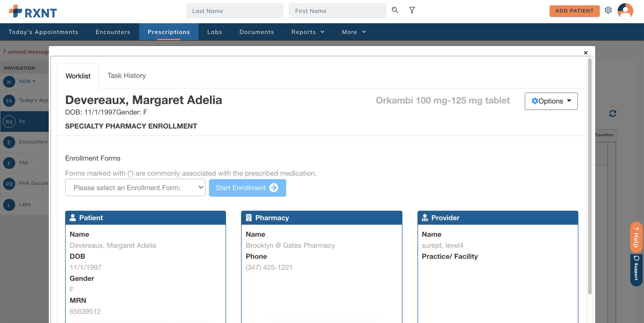Open the filter funnel icon
Image resolution: width=644 pixels, height=323 pixels.
pyautogui.click(x=412, y=10)
